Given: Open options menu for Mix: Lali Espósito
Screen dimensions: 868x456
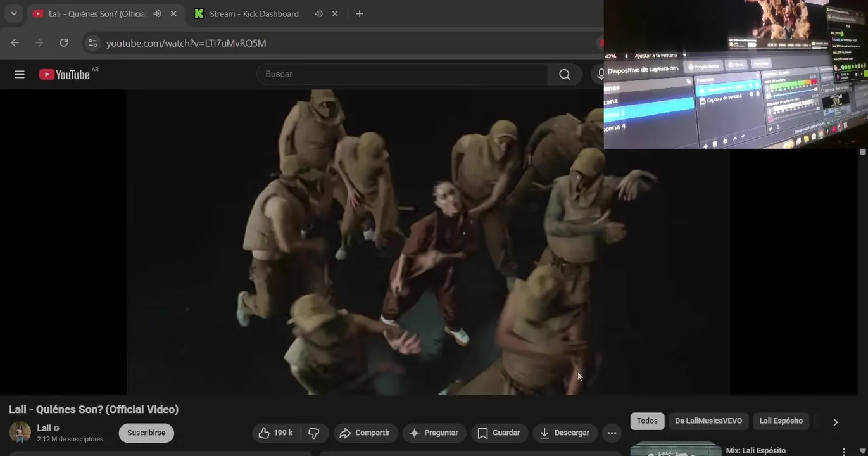Looking at the screenshot, I should pyautogui.click(x=844, y=452).
